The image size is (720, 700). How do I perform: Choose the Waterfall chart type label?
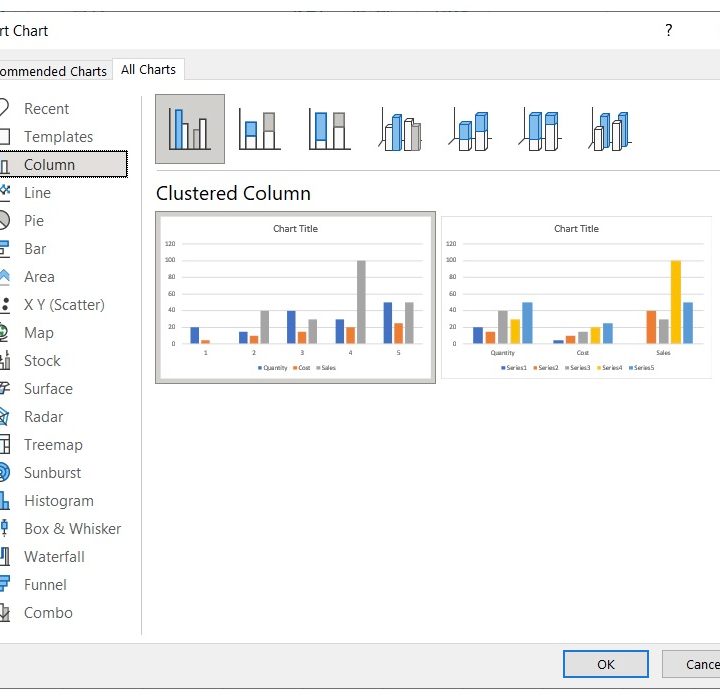[54, 557]
